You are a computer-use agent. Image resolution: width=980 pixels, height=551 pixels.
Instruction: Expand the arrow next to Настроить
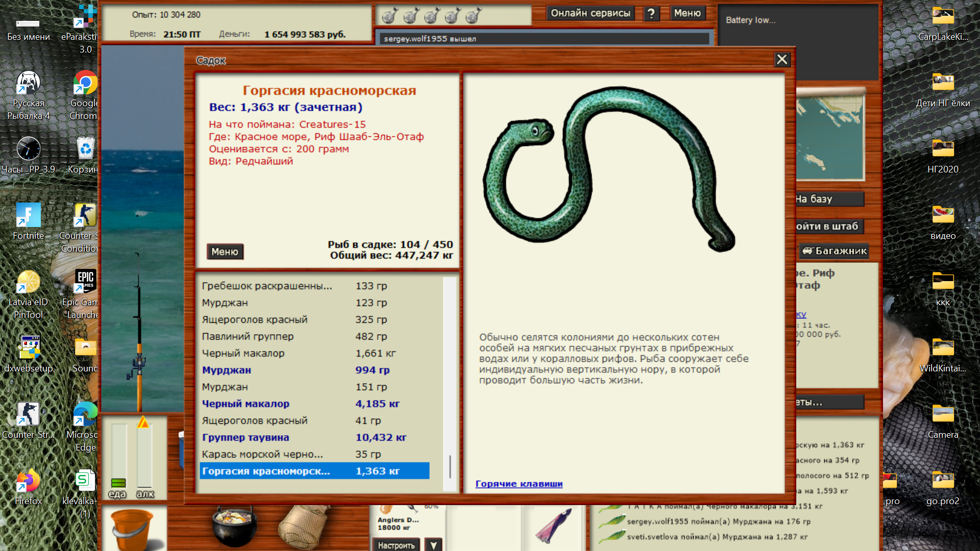[x=433, y=545]
